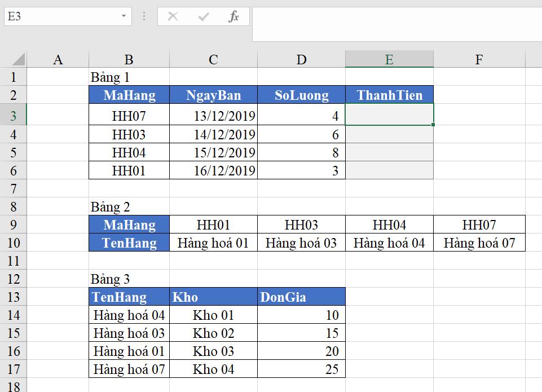Click the Enter checkmark beside the formula bar
Viewport: 542px width, 392px height.
pos(203,16)
